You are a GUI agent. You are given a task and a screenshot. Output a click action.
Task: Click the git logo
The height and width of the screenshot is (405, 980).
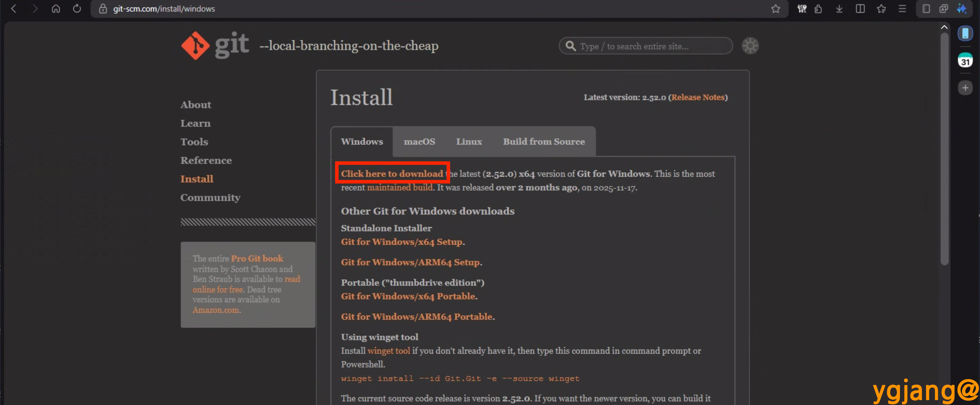pyautogui.click(x=215, y=45)
